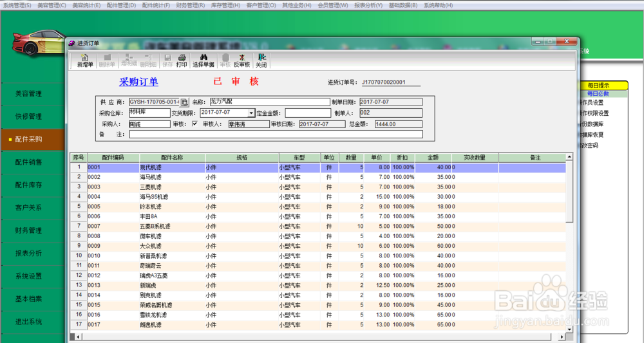644x343 pixels.
Task: Expand the 交货期限 date dropdown
Action: 251,113
